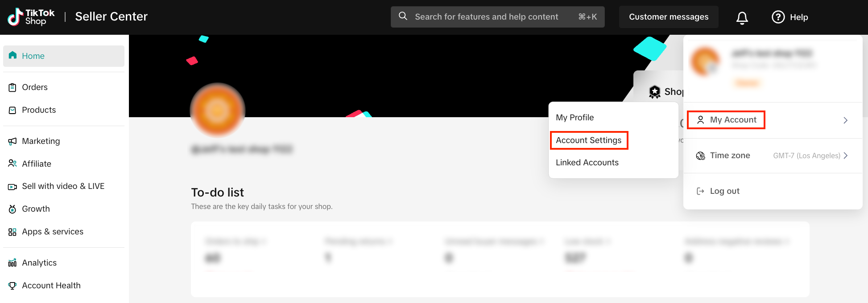This screenshot has height=303, width=868.
Task: Open the Customer messages button
Action: pos(668,17)
